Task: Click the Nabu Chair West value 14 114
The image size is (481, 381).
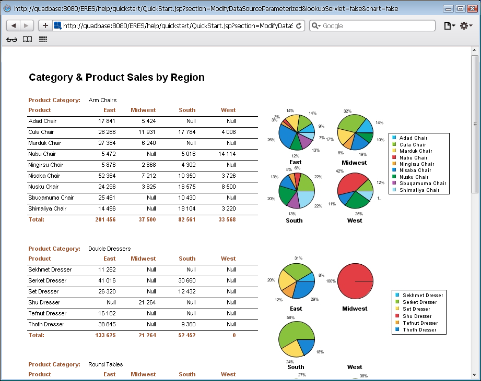Action: click(x=228, y=154)
